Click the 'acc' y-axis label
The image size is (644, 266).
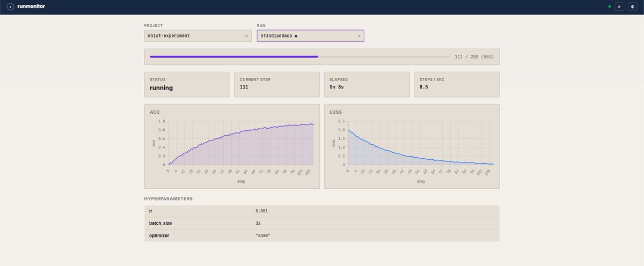153,143
